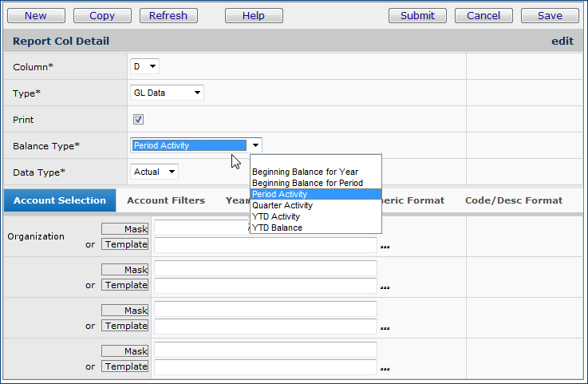Screen dimensions: 588x384
Task: Click the first Organization Mask button
Action: point(125,229)
